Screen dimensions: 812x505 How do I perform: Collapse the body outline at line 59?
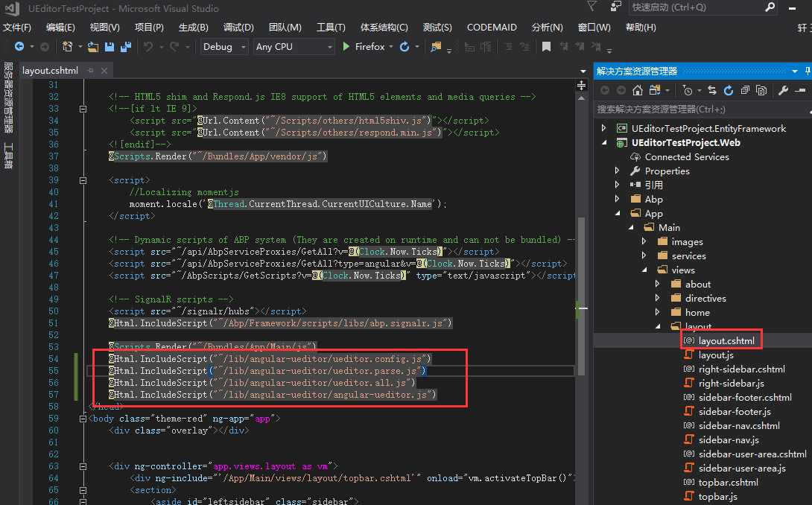click(83, 419)
